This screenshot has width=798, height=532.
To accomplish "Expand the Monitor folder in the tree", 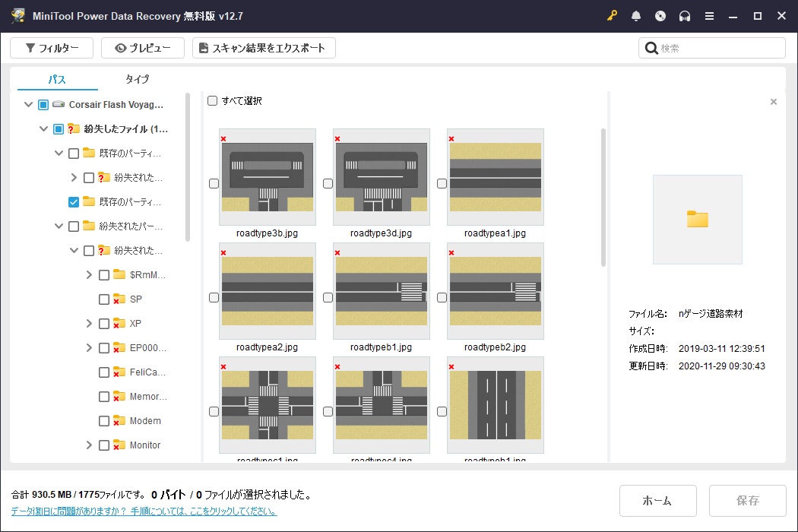I will (89, 445).
